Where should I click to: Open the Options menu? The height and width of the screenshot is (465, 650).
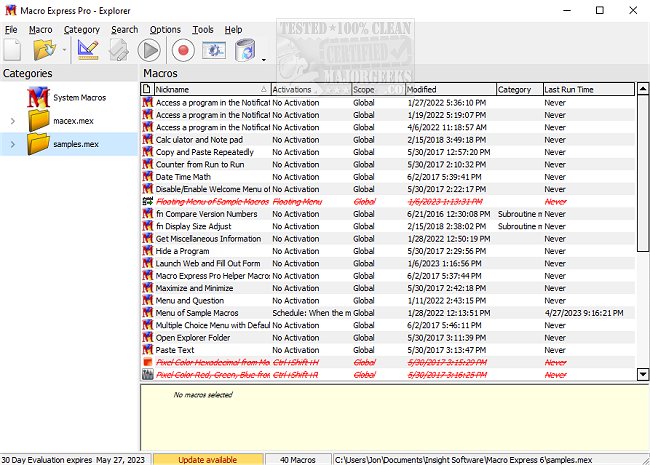[165, 30]
